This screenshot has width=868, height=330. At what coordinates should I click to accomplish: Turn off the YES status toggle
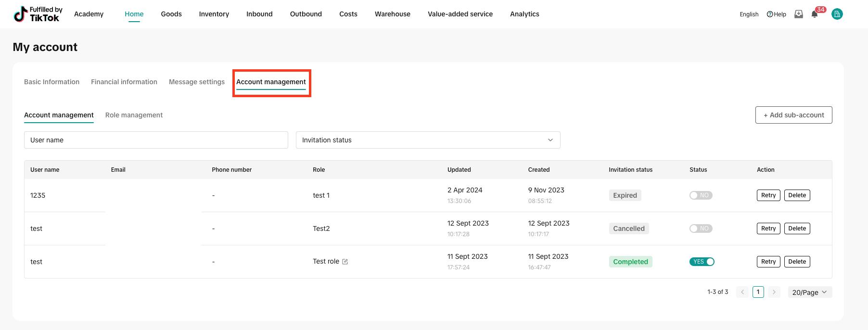702,262
